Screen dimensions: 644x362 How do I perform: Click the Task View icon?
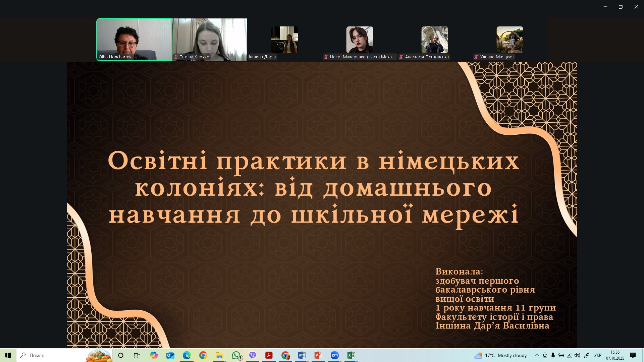[x=137, y=355]
